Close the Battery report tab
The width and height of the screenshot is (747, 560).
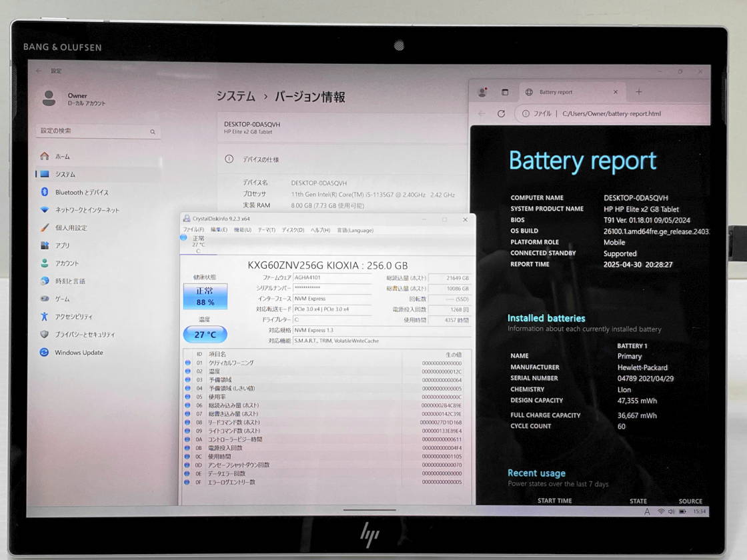616,92
